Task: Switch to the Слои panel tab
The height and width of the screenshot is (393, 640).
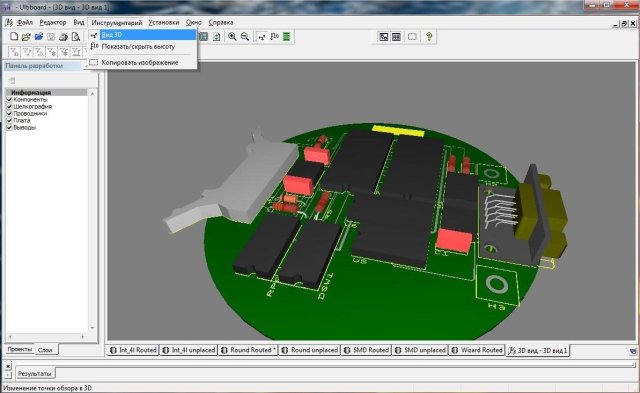Action: [45, 350]
